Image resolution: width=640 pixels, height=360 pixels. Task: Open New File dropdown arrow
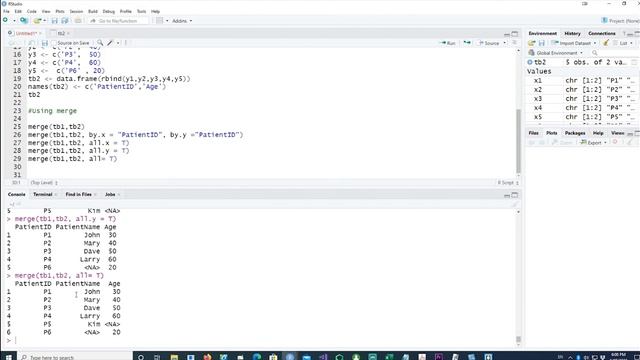14,21
